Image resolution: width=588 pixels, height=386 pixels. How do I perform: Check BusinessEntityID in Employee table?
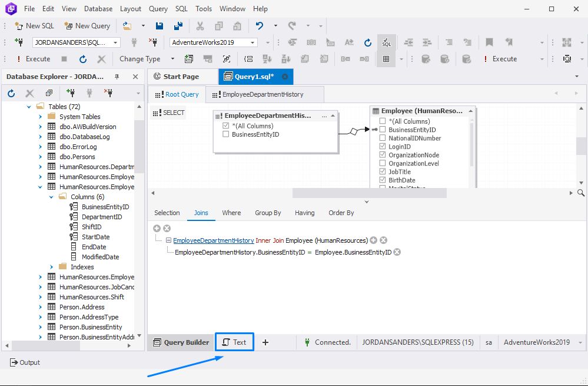pyautogui.click(x=383, y=130)
